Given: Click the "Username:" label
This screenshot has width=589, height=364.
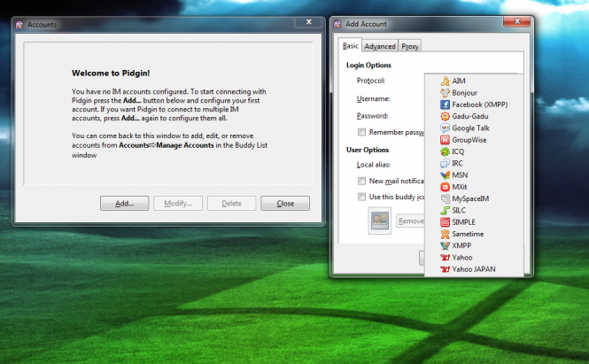Looking at the screenshot, I should [373, 99].
